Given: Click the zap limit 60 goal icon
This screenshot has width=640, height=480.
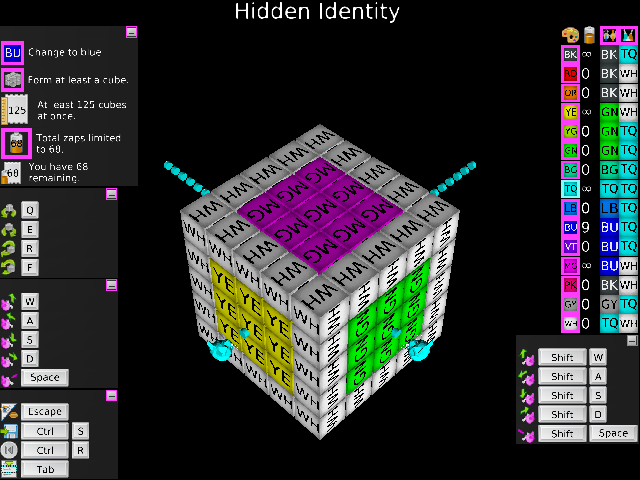Looking at the screenshot, I should point(12,141).
